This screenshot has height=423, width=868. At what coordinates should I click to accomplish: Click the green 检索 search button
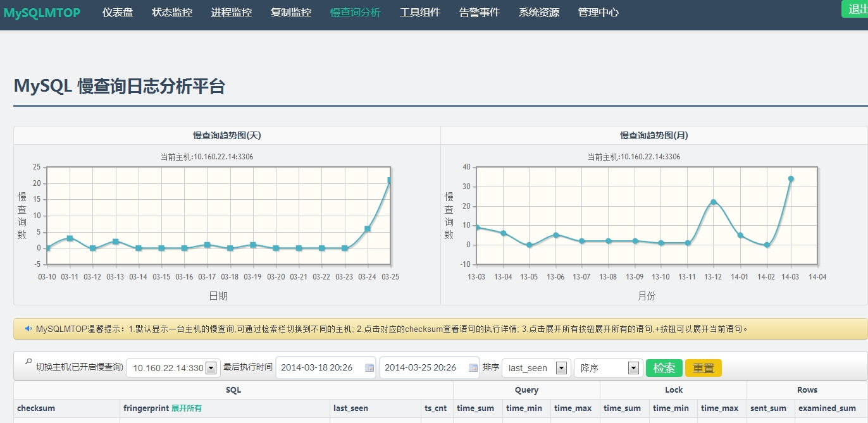664,368
